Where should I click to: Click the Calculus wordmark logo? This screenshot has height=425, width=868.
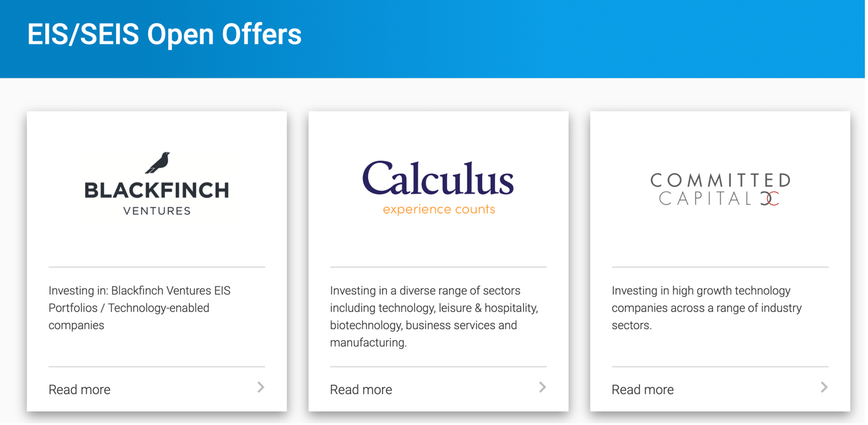438,179
